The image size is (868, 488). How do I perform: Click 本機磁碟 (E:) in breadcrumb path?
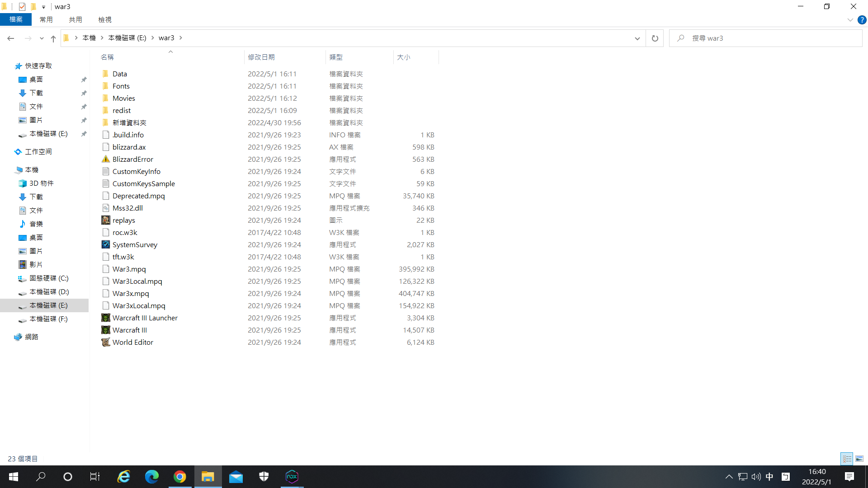point(127,38)
